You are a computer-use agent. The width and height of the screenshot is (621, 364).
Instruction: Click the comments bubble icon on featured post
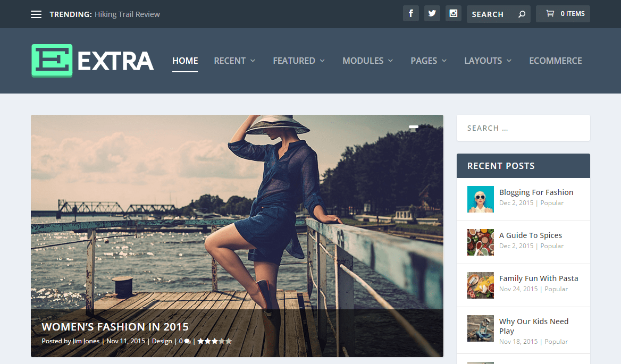187,341
